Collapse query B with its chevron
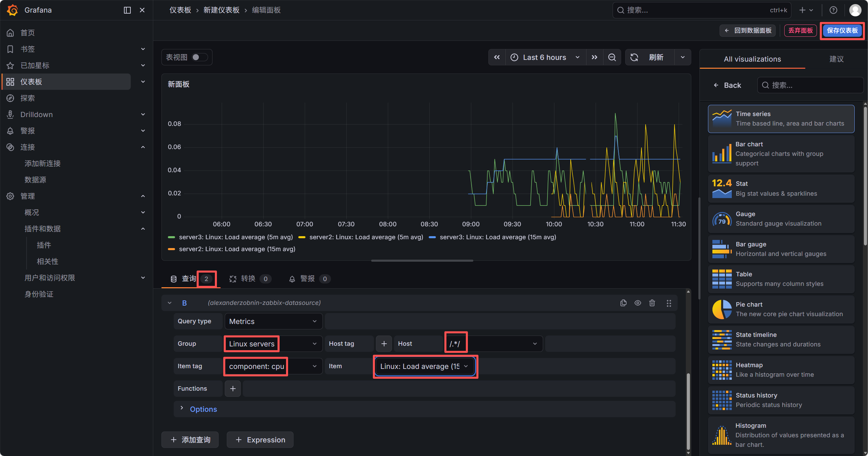The width and height of the screenshot is (868, 456). point(170,303)
